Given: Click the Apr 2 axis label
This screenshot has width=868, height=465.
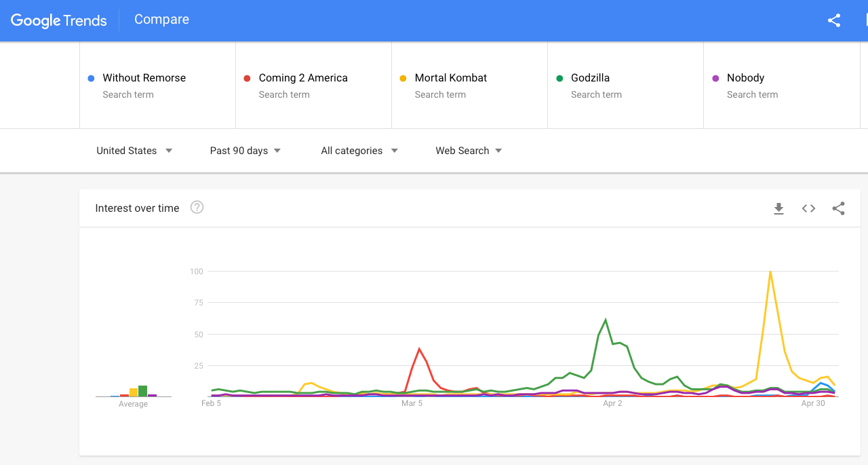Looking at the screenshot, I should pos(612,403).
